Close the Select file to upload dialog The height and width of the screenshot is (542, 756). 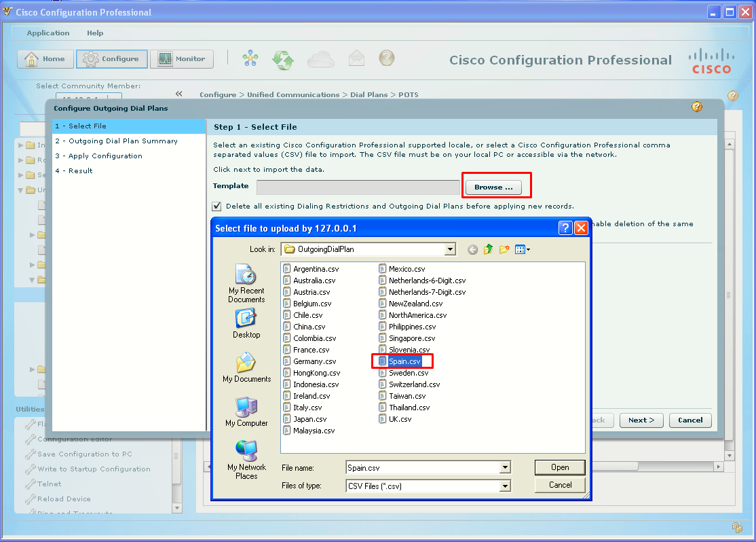[x=582, y=228]
